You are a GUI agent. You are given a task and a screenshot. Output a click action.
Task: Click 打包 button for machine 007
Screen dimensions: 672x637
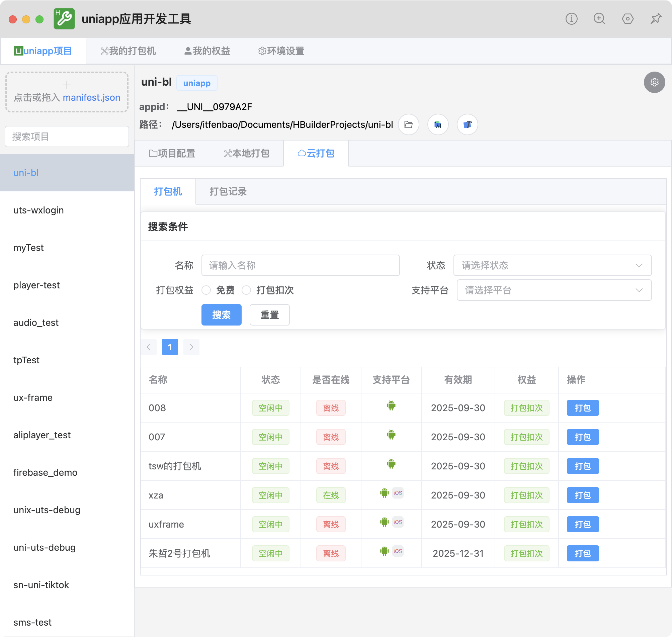[x=583, y=437]
